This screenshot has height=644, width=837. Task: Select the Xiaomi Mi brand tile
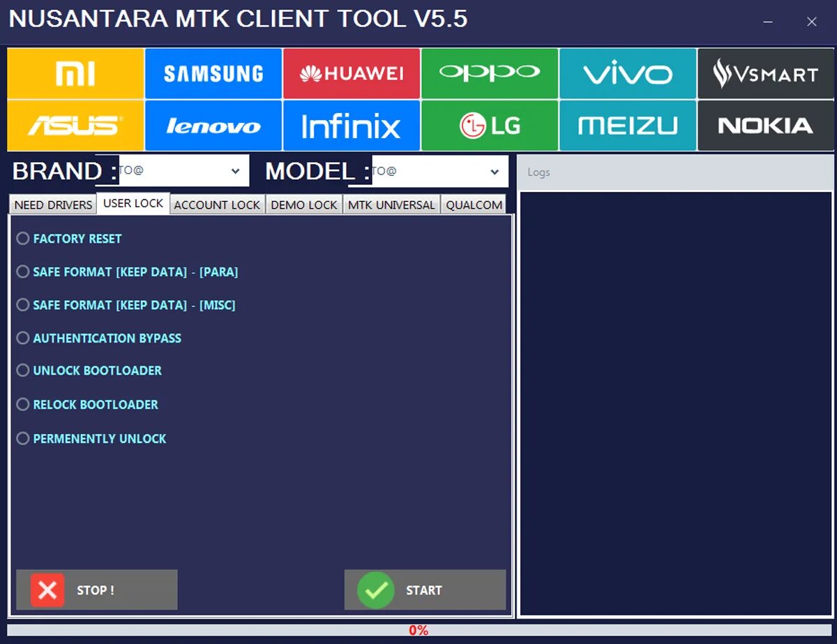75,73
